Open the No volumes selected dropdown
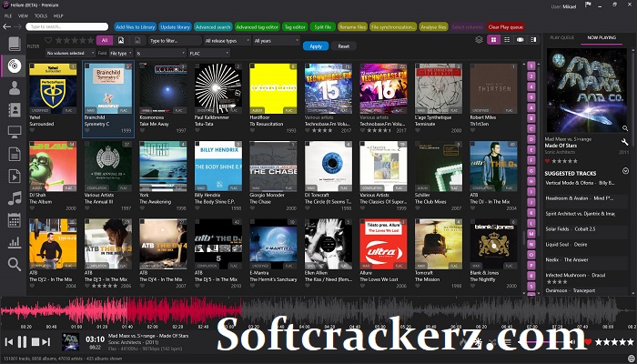 point(70,53)
